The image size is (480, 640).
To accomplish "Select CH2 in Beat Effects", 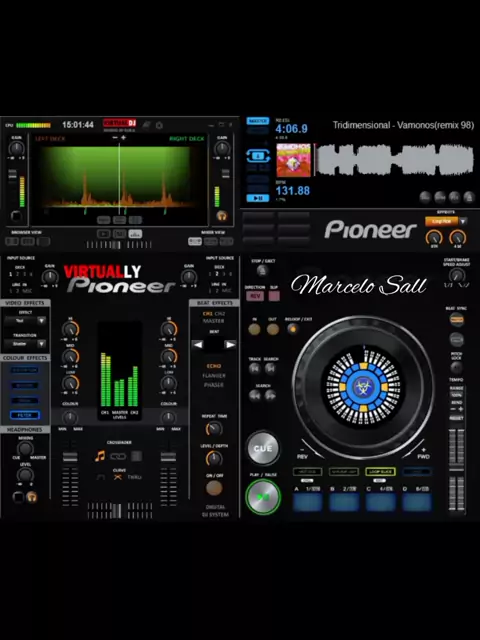I will coord(220,313).
